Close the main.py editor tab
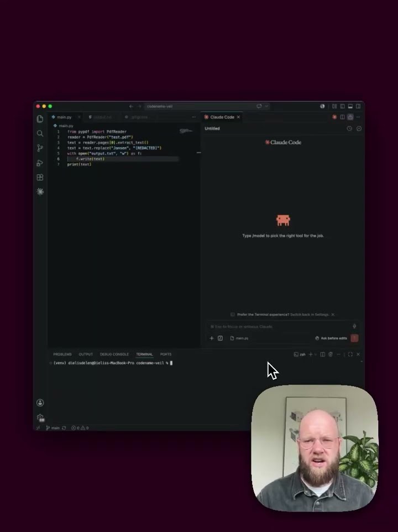The width and height of the screenshot is (398, 532). (x=80, y=117)
